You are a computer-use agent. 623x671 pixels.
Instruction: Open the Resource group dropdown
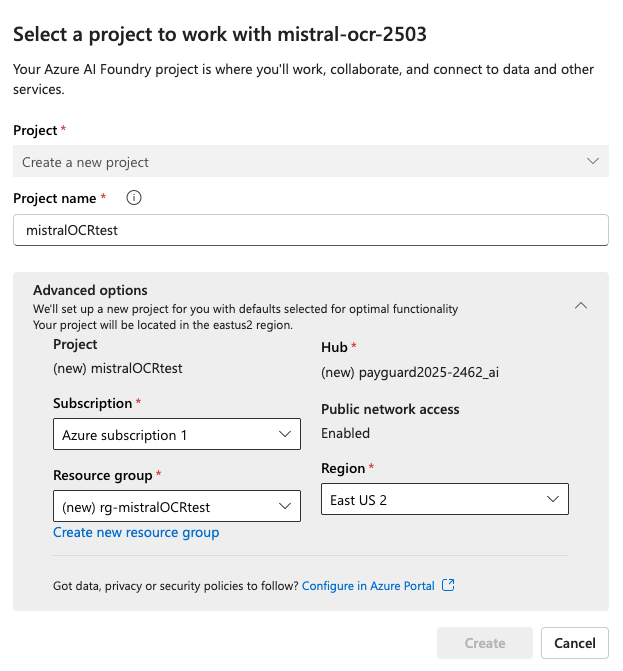[x=177, y=506]
